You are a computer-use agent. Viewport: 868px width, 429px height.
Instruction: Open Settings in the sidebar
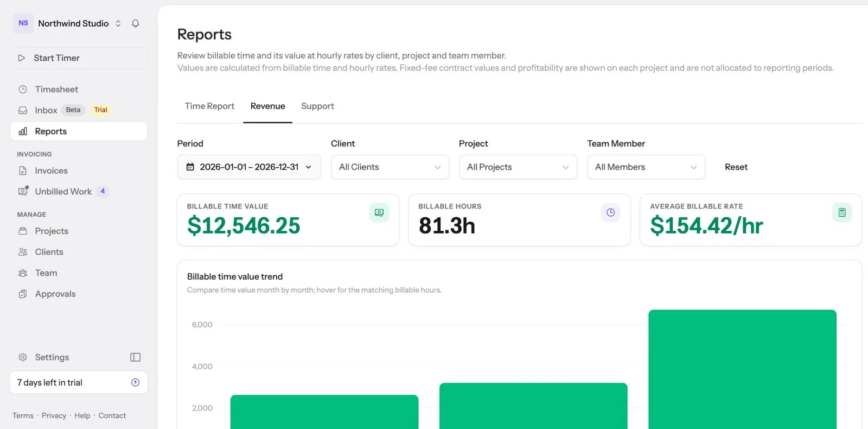[x=52, y=357]
